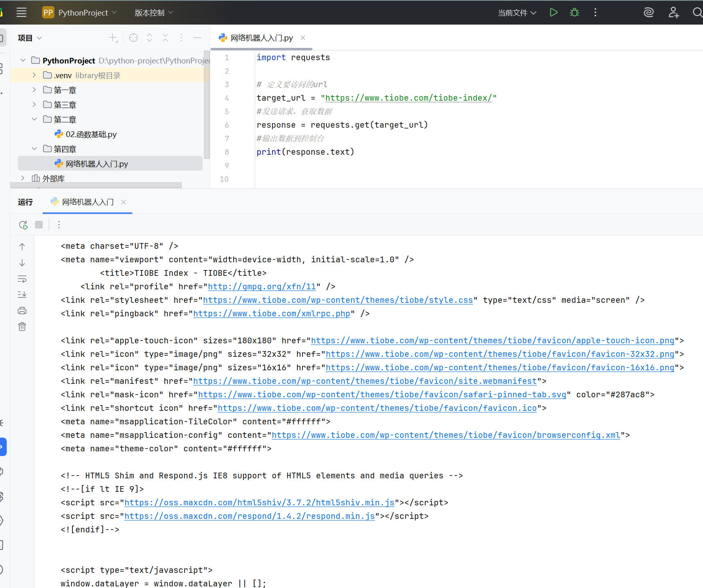The image size is (703, 588).
Task: Stop the running process in Run panel
Action: pyautogui.click(x=39, y=225)
